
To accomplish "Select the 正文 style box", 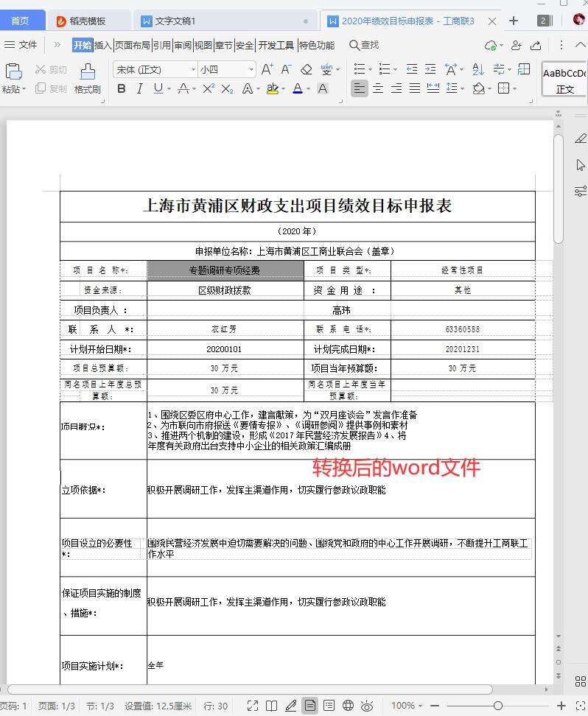I will pos(564,79).
